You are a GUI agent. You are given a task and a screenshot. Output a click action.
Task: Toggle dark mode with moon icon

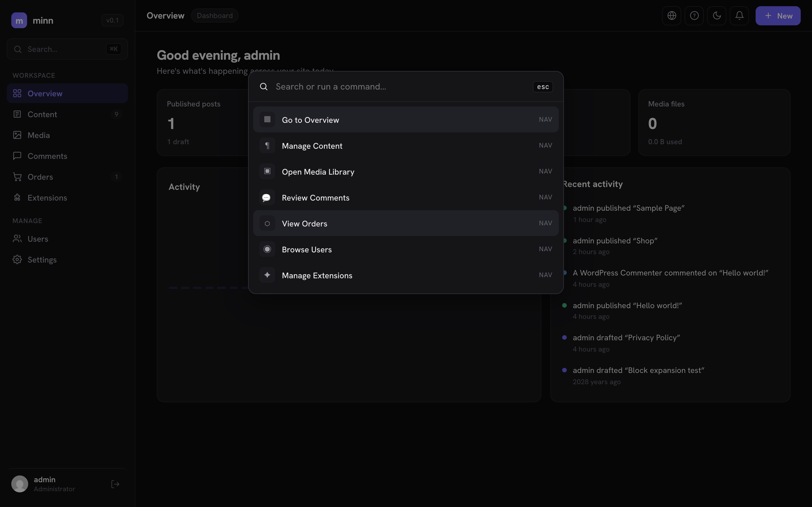[x=716, y=16]
